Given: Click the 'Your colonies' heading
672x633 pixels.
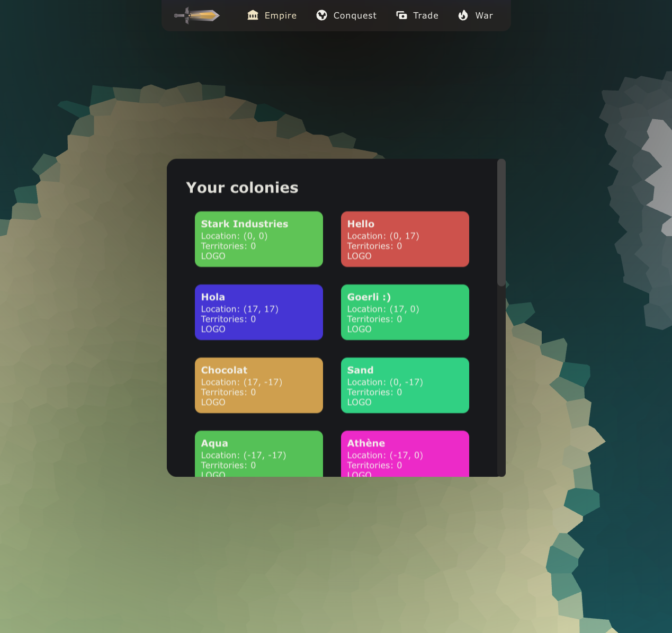Looking at the screenshot, I should pos(242,188).
